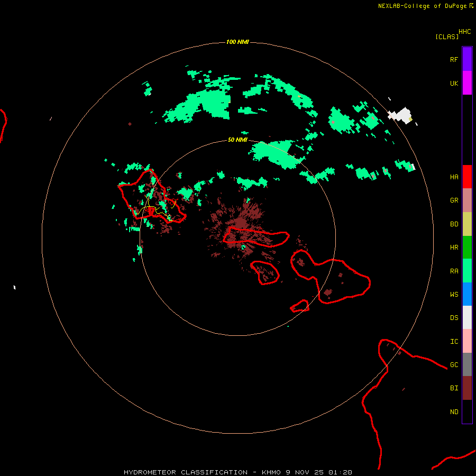476x476 pixels.
Task: Click the BD legend label
Action: click(454, 224)
